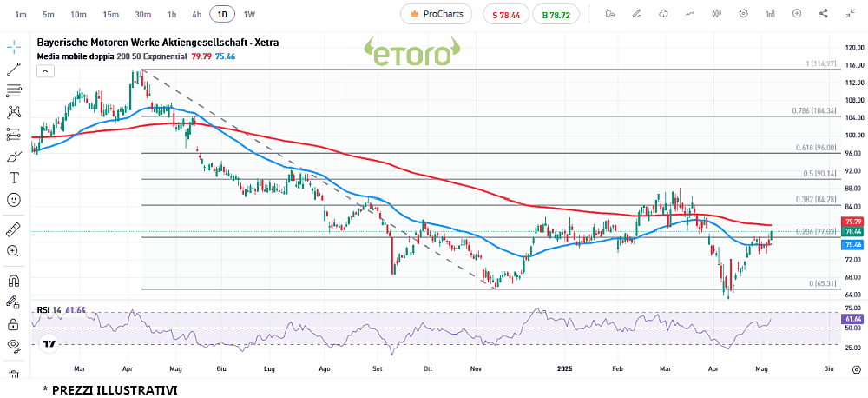This screenshot has height=398, width=868.
Task: Open the indicators bar chart icon
Action: tap(770, 14)
